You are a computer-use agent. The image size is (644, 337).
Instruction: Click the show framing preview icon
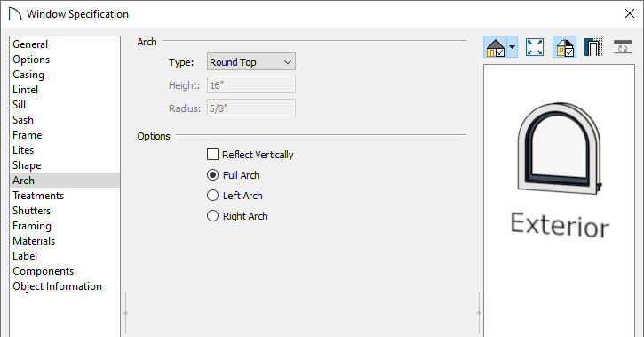(x=593, y=47)
